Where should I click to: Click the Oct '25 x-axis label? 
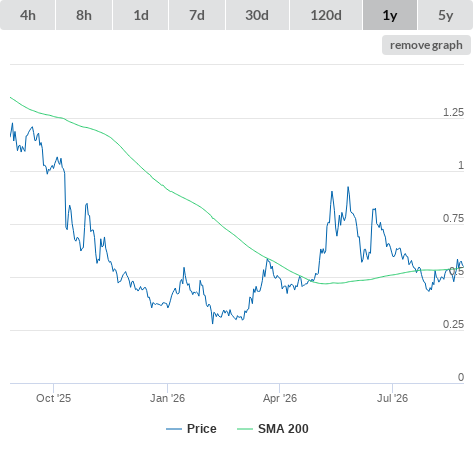[x=53, y=398]
